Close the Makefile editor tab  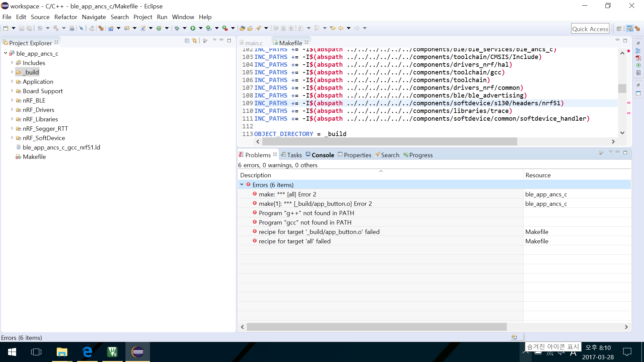click(x=307, y=42)
